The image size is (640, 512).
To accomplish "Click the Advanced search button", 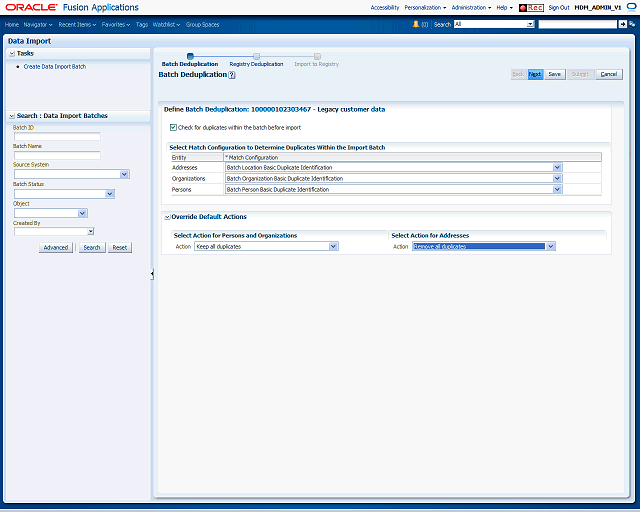I will (x=56, y=247).
